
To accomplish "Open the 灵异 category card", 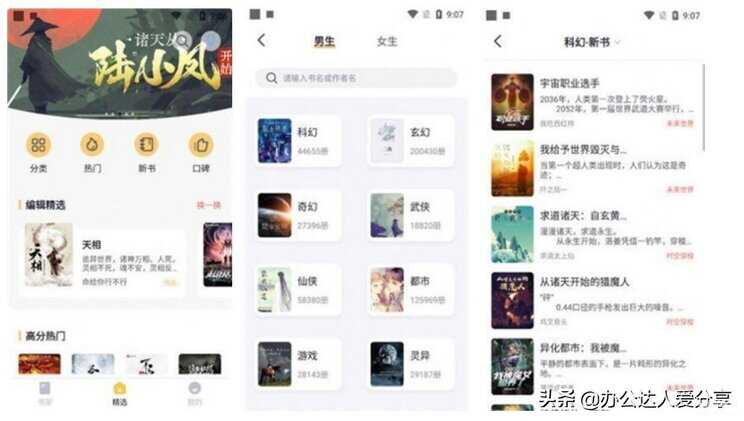I will coord(411,364).
